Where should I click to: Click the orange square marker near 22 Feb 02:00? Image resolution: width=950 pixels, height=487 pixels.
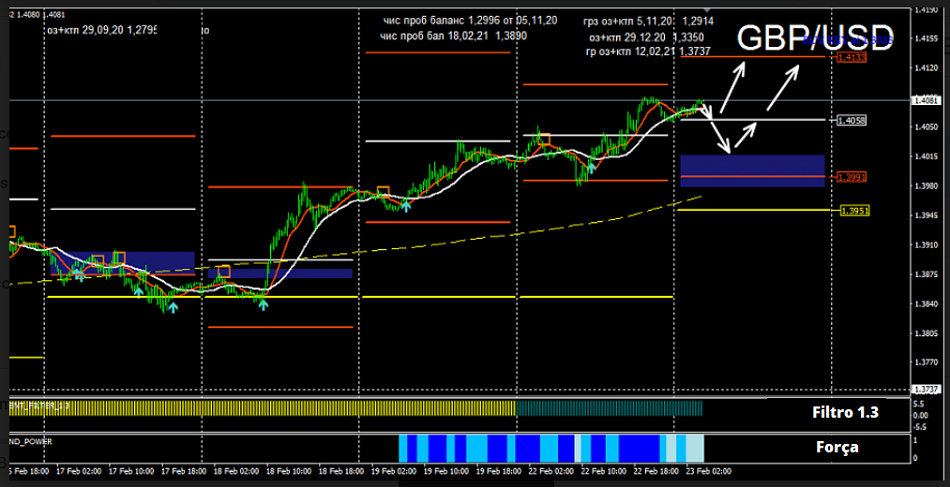tap(544, 137)
